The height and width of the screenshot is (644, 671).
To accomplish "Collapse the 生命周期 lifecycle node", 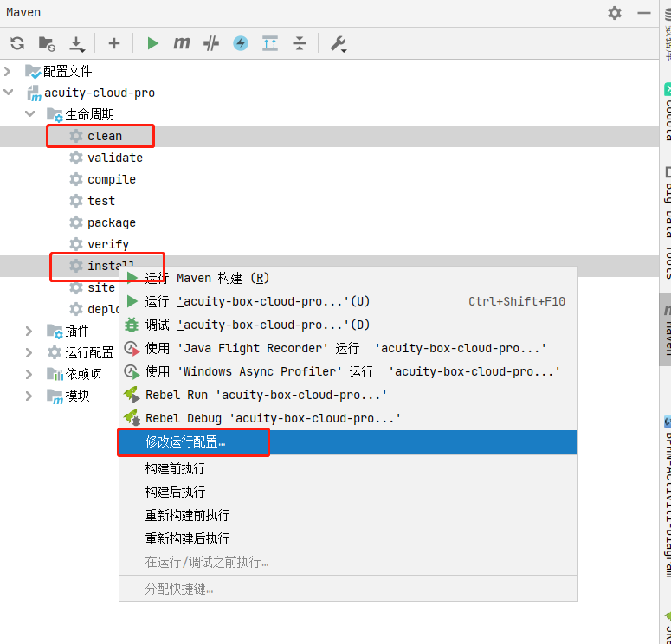I will (30, 114).
